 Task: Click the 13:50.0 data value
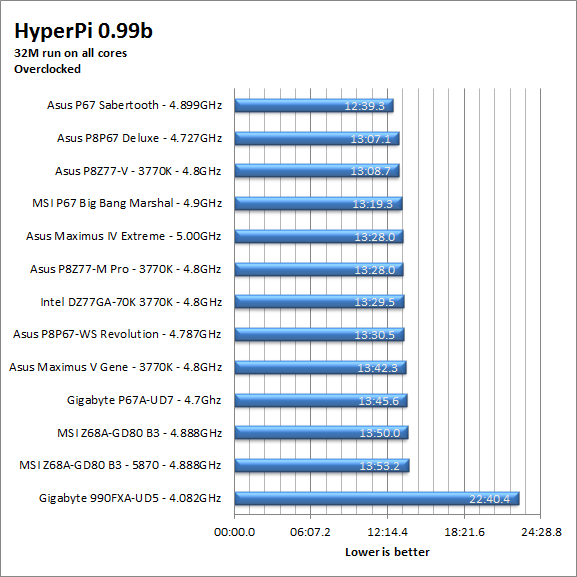(x=380, y=433)
